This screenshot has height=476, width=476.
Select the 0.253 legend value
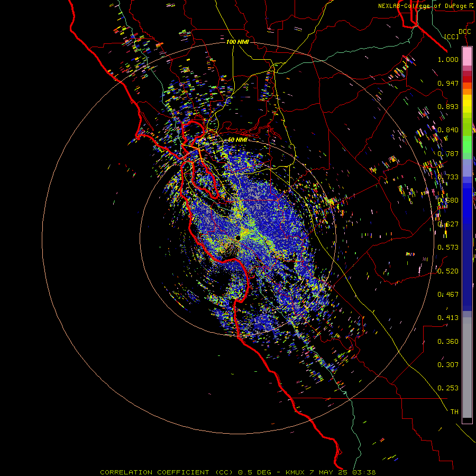[x=448, y=388]
